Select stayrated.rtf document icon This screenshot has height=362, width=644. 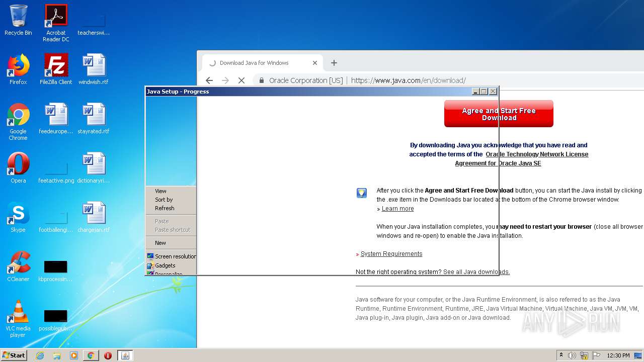(x=94, y=119)
